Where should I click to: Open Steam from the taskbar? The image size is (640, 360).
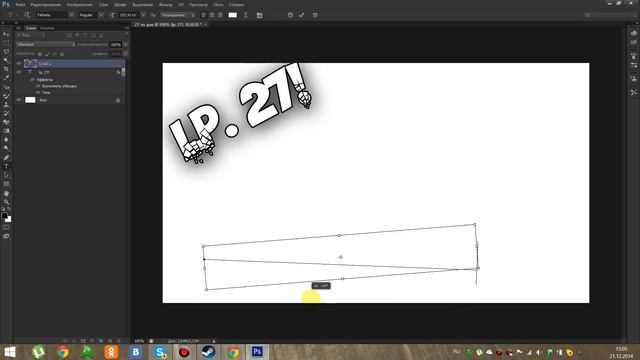(x=209, y=352)
